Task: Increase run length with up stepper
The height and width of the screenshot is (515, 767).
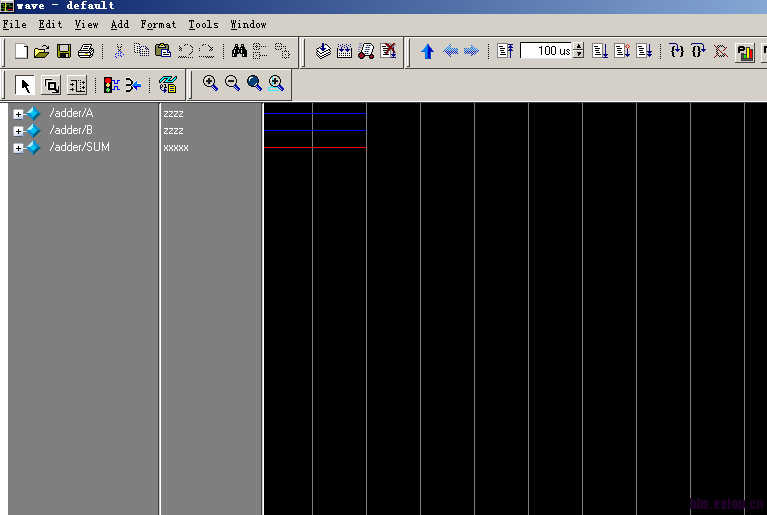Action: tap(579, 46)
